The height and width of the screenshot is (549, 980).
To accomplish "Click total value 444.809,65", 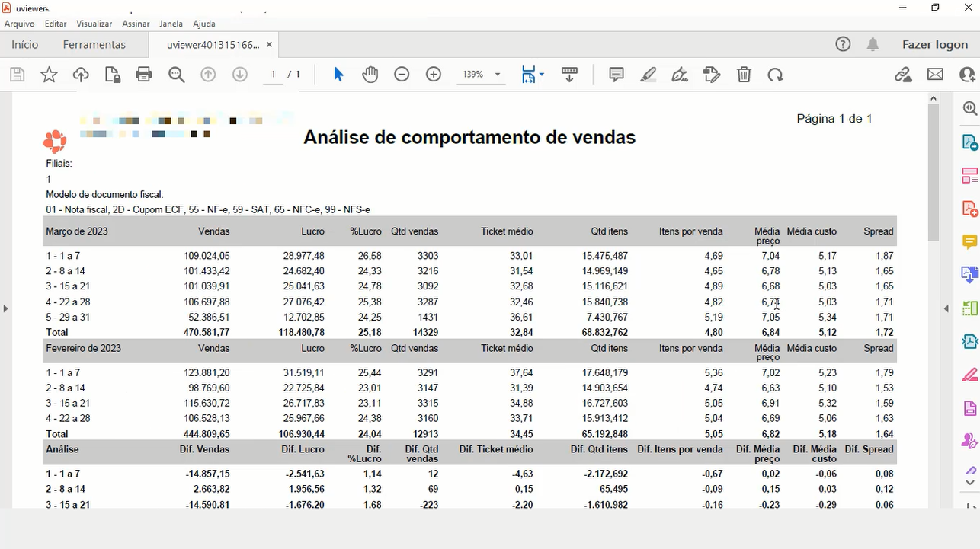I will 207,434.
